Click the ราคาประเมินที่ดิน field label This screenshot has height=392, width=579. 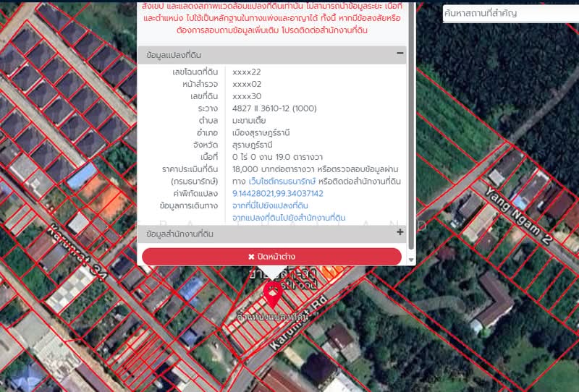point(190,169)
